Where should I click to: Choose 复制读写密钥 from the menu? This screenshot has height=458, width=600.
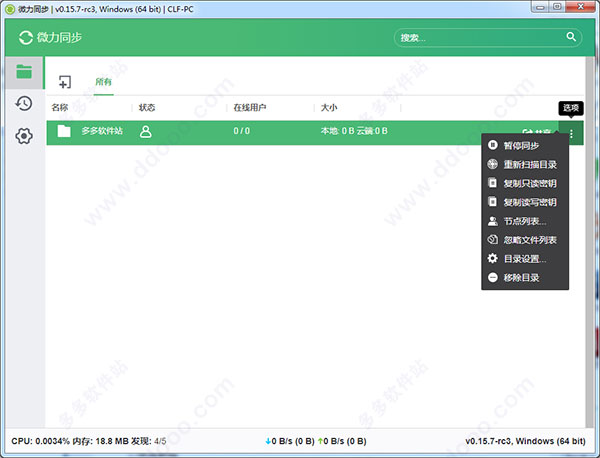click(525, 202)
